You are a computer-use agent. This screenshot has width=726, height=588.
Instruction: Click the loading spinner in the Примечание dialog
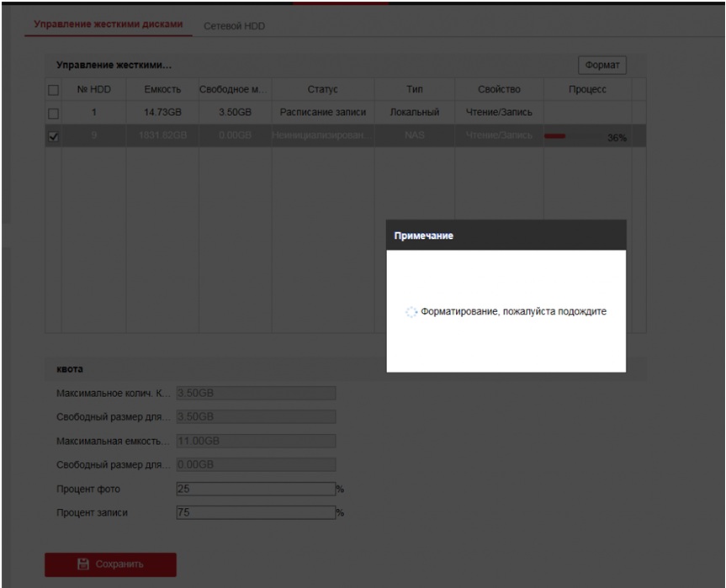[411, 311]
